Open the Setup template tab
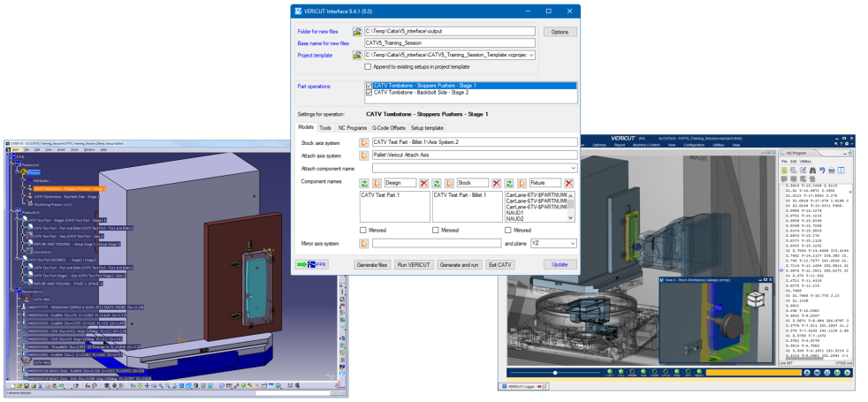Screen dimensions: 868x402 (x=427, y=128)
